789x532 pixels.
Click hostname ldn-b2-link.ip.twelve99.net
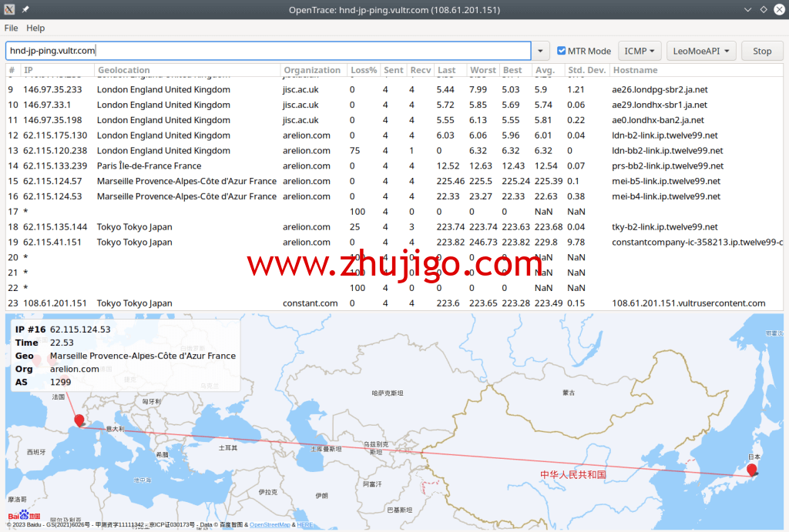tap(665, 136)
